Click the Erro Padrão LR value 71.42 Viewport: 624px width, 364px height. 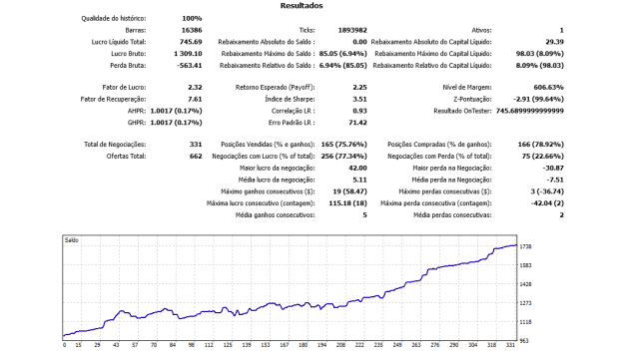[x=357, y=123]
